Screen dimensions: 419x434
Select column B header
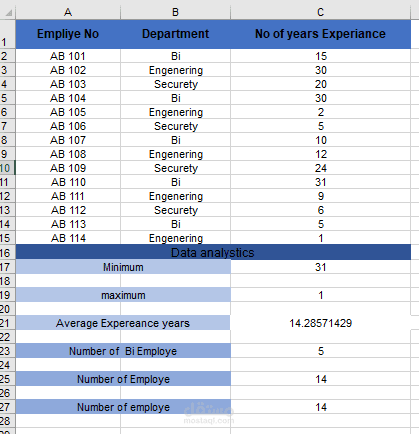175,12
